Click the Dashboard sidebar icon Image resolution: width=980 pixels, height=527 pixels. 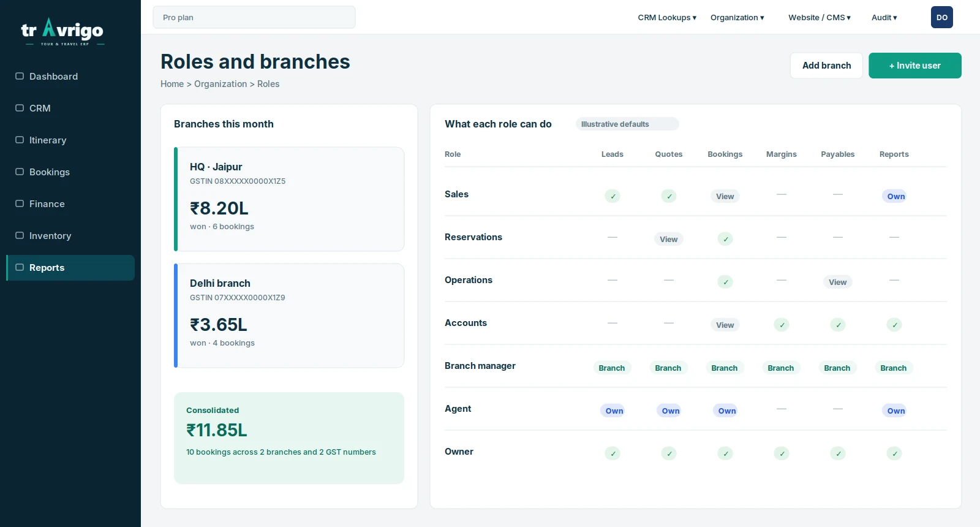click(20, 76)
